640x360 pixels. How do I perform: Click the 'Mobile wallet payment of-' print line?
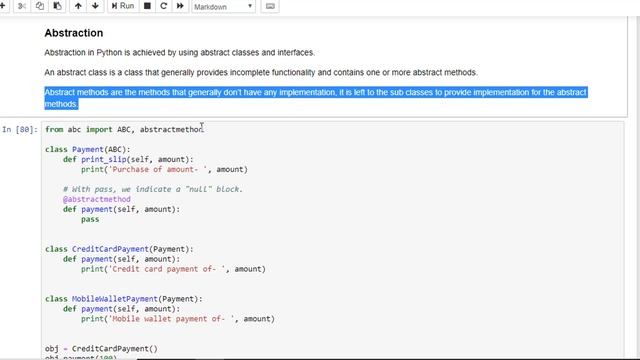(x=178, y=319)
